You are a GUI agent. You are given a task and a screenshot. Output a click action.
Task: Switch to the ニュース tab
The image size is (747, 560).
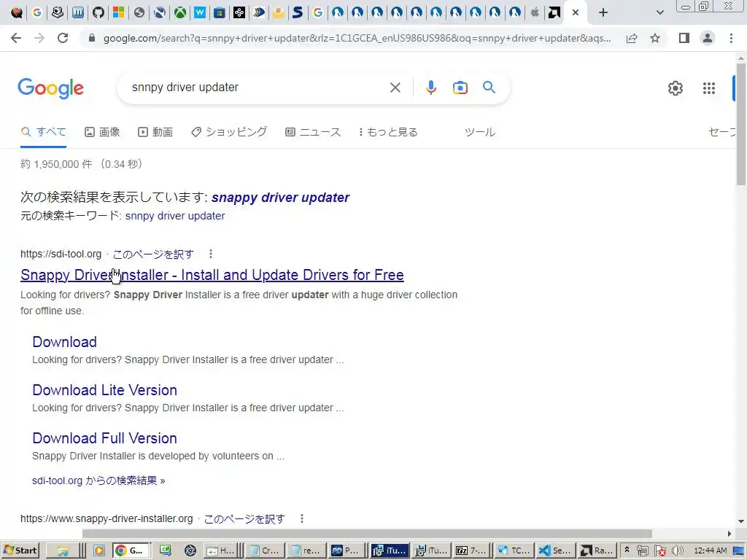coord(313,132)
